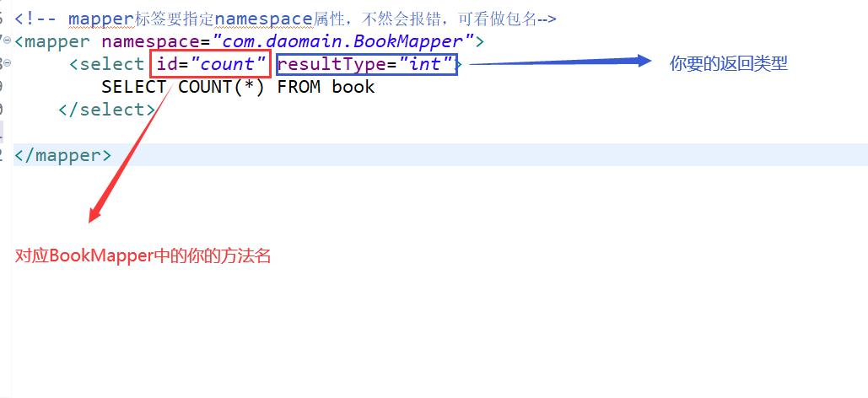Click the "int" resultType value

pyautogui.click(x=425, y=65)
